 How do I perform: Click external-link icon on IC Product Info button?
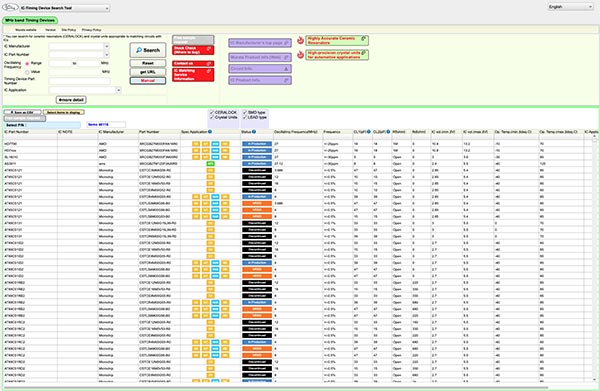point(286,80)
